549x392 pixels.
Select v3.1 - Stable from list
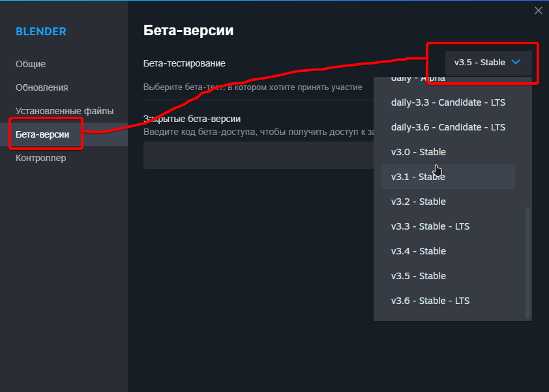coord(448,177)
